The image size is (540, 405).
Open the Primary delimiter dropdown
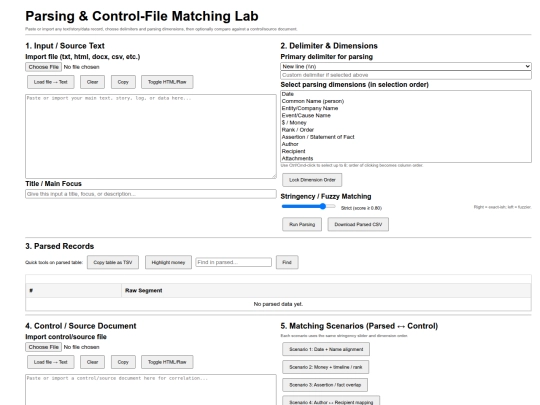tap(406, 66)
